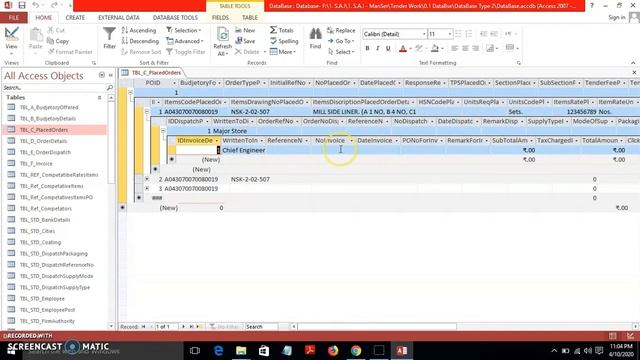Open the Go To dropdown

(x=341, y=41)
